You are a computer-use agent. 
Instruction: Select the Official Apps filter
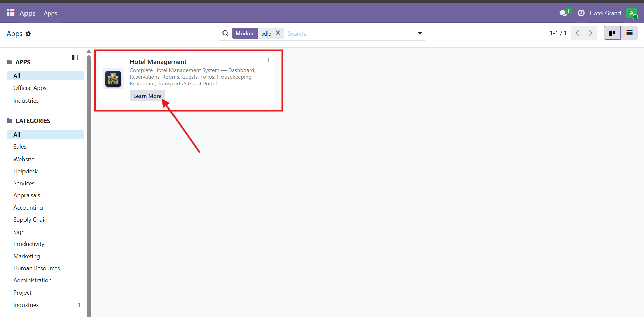click(x=30, y=88)
